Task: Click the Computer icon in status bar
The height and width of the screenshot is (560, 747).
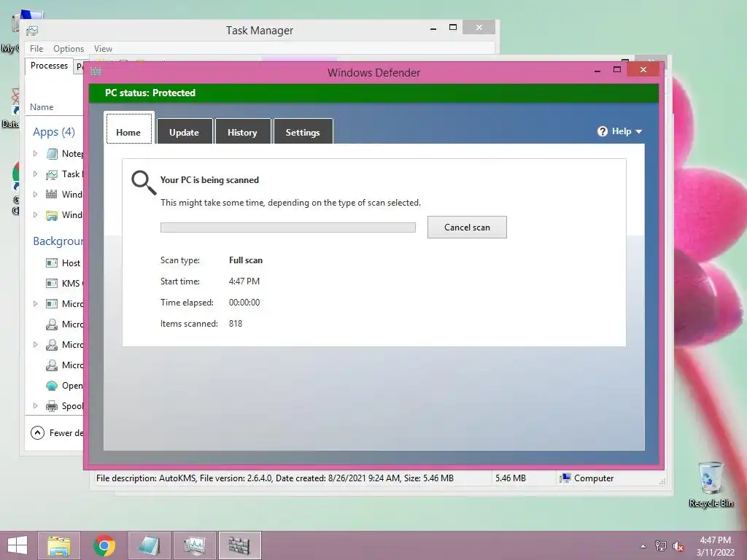Action: 565,478
